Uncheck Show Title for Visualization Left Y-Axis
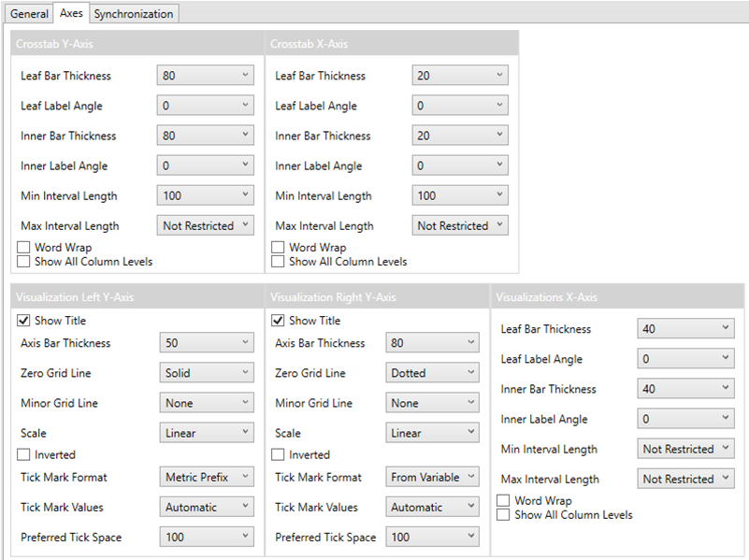The height and width of the screenshot is (560, 749). tap(23, 321)
